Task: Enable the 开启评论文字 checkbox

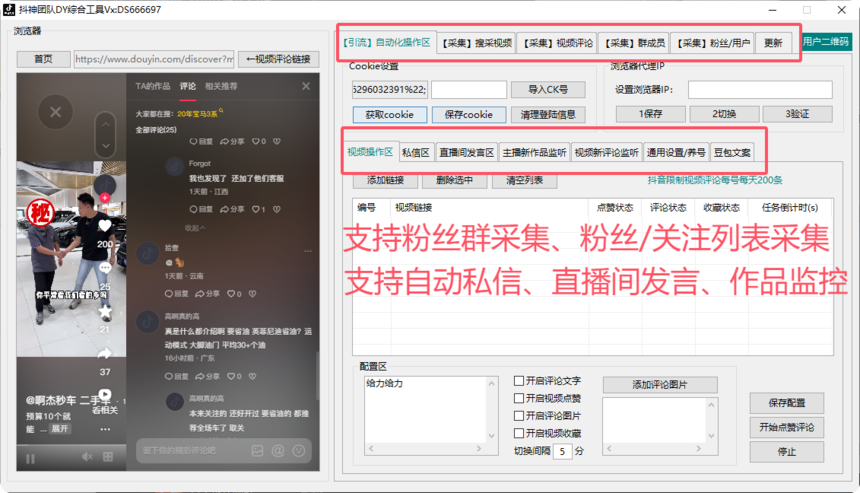Action: coord(519,381)
